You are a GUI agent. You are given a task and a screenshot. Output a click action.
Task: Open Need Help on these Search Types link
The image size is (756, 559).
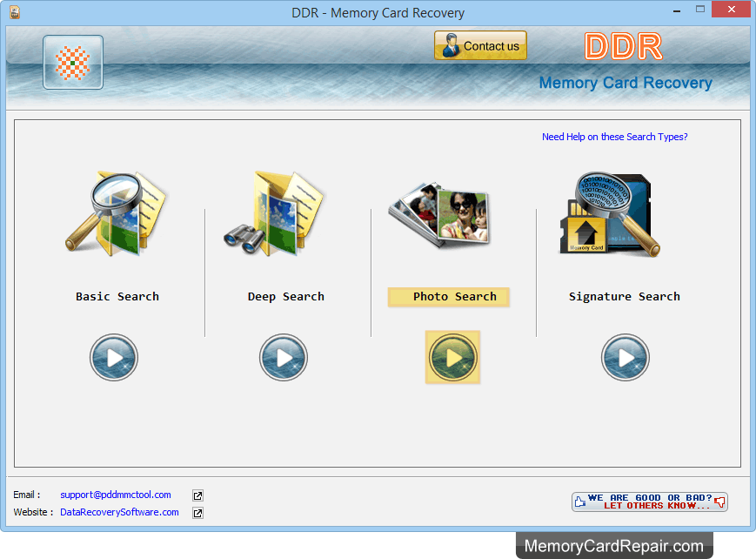(614, 137)
